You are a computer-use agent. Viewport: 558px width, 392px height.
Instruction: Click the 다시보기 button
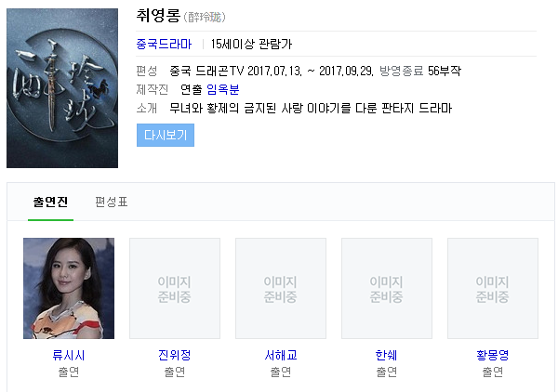tap(166, 135)
